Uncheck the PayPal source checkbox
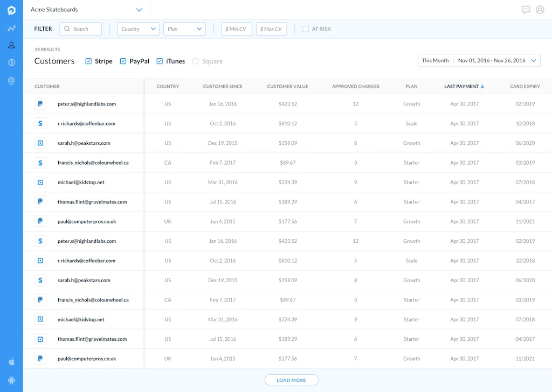This screenshot has height=392, width=552. [x=123, y=61]
